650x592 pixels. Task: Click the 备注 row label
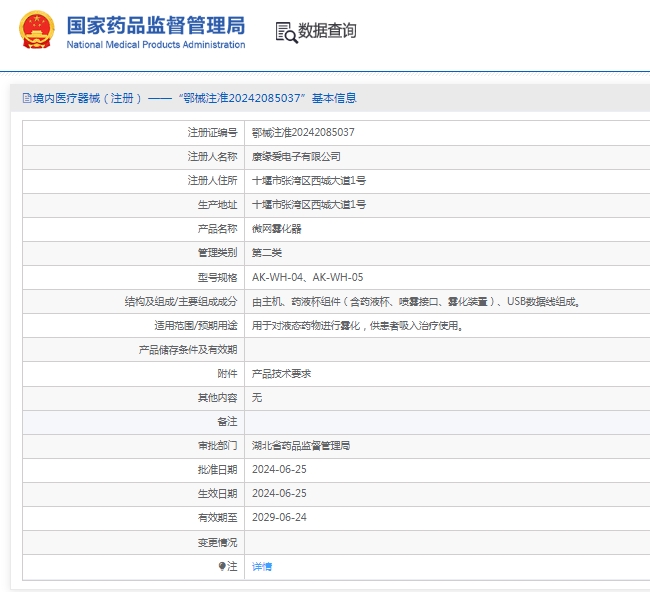[227, 422]
